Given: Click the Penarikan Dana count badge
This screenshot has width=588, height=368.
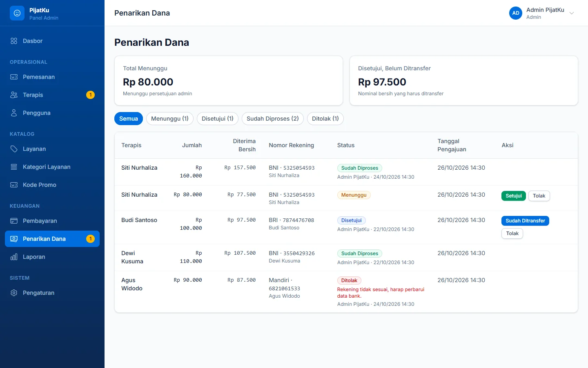Looking at the screenshot, I should point(91,239).
